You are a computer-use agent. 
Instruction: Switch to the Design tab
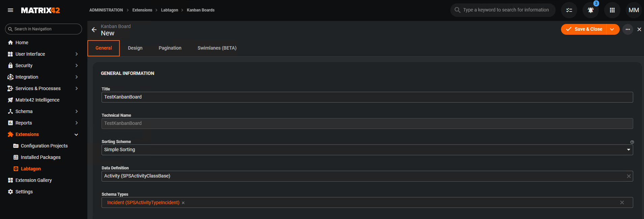pyautogui.click(x=135, y=48)
